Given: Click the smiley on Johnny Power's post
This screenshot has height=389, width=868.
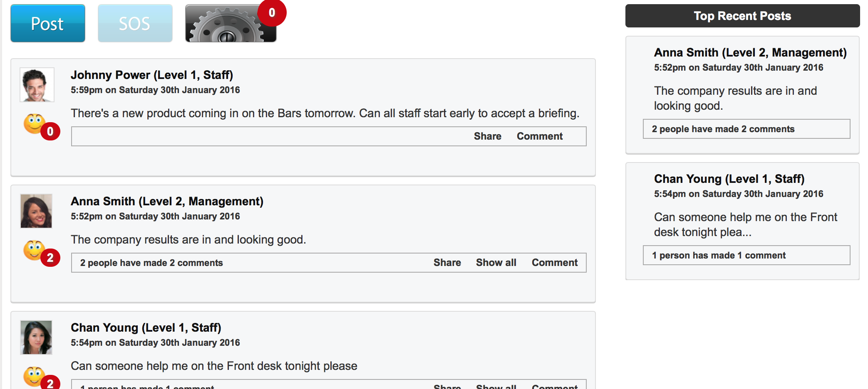Looking at the screenshot, I should [34, 123].
